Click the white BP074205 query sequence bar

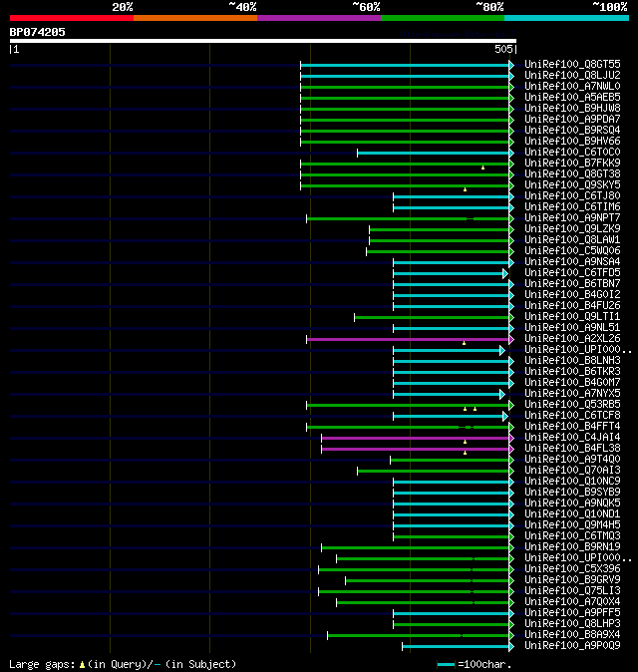262,41
